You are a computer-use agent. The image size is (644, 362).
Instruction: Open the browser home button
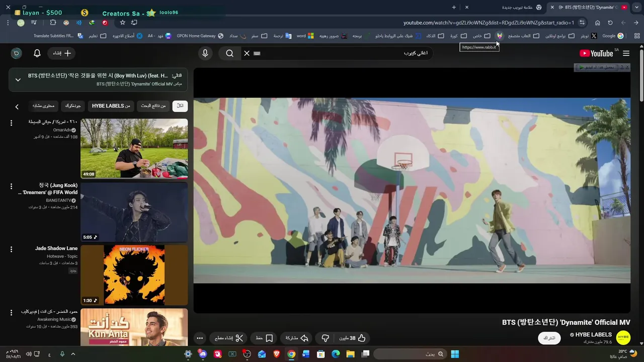point(597,23)
